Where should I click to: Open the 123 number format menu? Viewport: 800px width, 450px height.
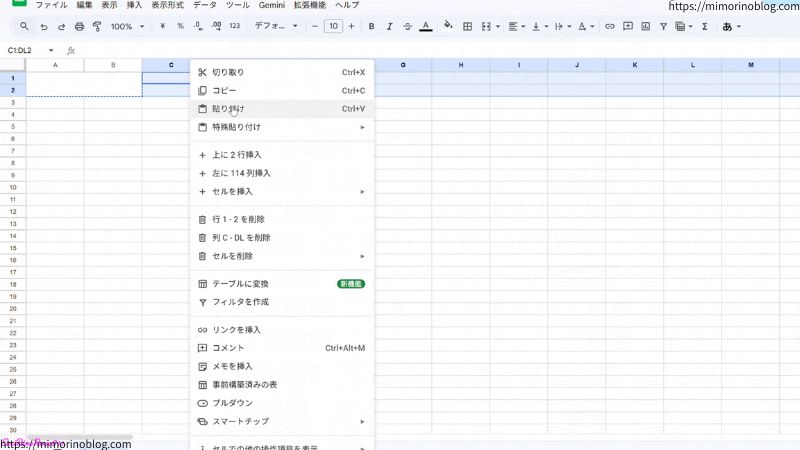click(235, 26)
